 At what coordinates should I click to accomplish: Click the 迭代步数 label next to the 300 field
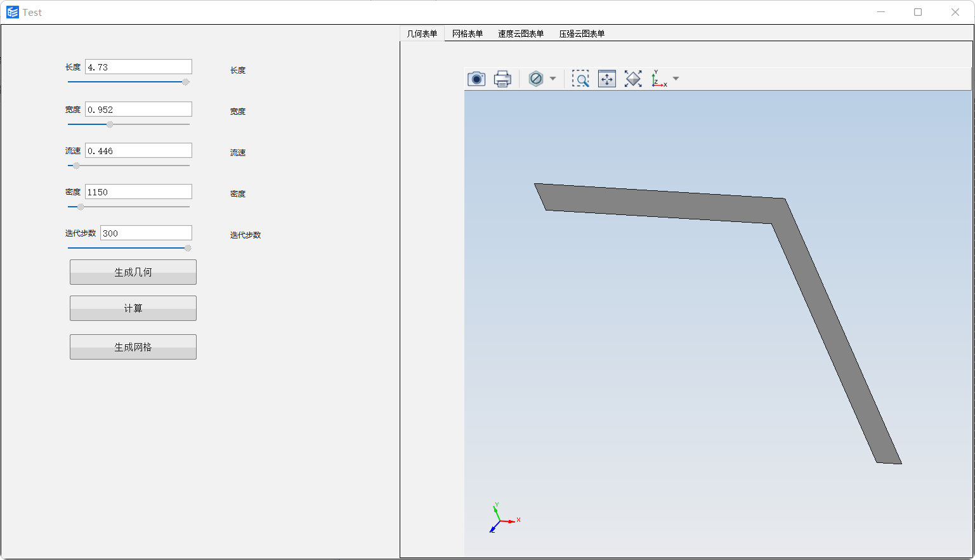(81, 233)
